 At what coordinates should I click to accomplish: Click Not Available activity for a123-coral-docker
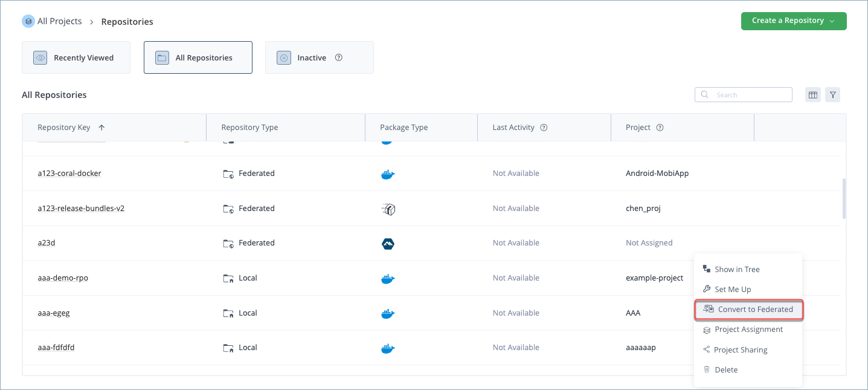pos(516,174)
